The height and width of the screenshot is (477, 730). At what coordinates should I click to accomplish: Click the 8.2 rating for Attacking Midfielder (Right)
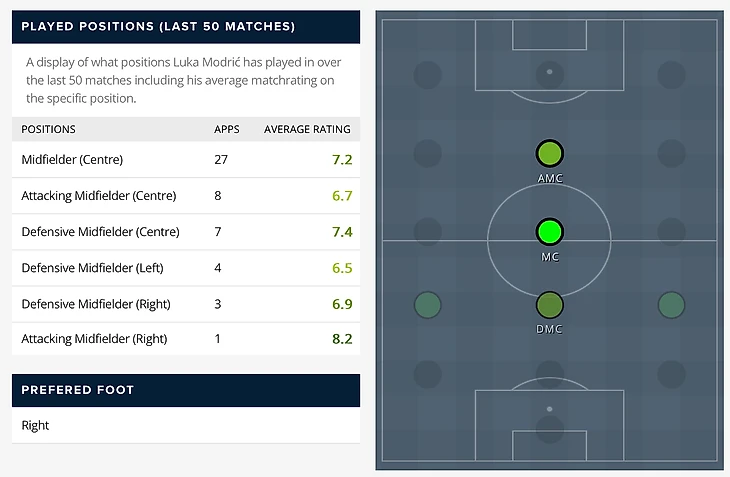(341, 338)
